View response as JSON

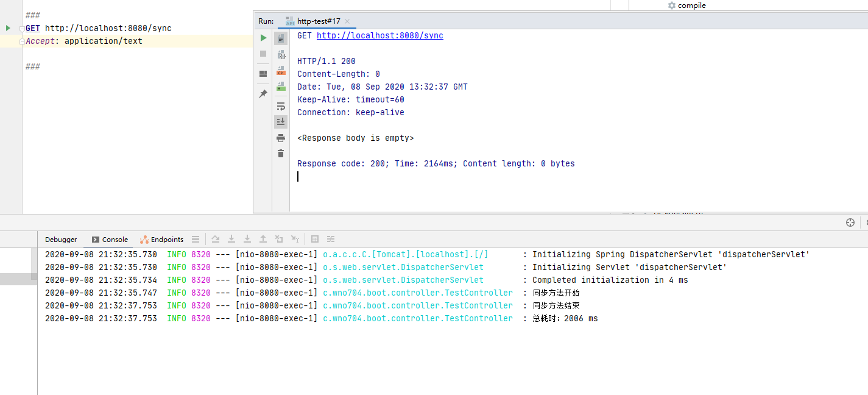click(x=281, y=55)
